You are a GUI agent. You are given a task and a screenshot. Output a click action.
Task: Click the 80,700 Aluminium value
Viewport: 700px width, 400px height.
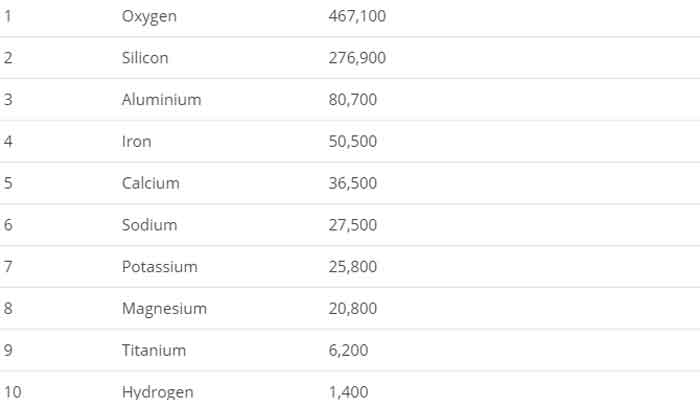(x=353, y=100)
